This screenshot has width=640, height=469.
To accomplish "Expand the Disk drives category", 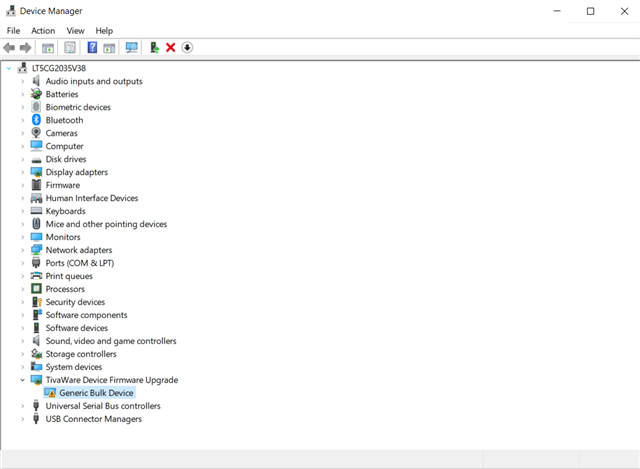I will [23, 159].
